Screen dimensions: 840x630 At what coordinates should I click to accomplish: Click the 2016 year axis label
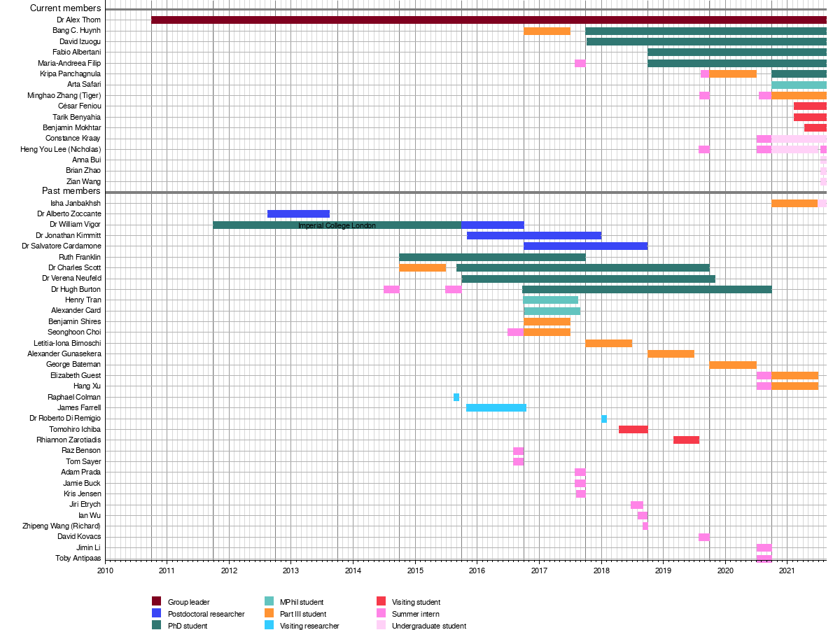[x=477, y=571]
